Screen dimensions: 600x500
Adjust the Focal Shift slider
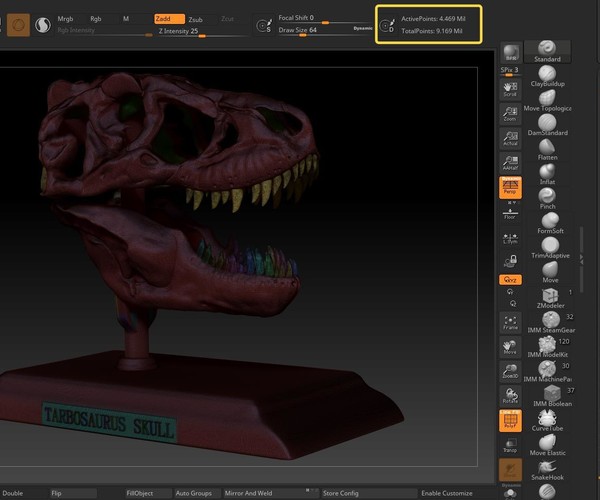click(x=324, y=18)
